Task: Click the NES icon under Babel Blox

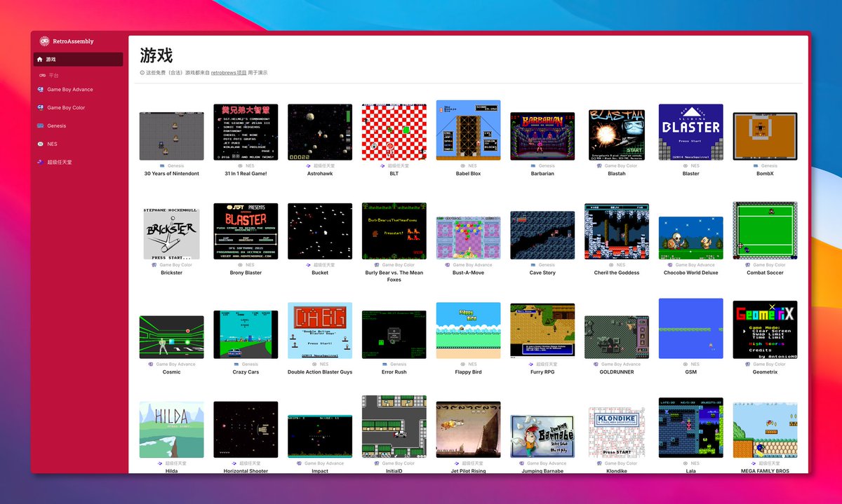Action: pyautogui.click(x=464, y=166)
